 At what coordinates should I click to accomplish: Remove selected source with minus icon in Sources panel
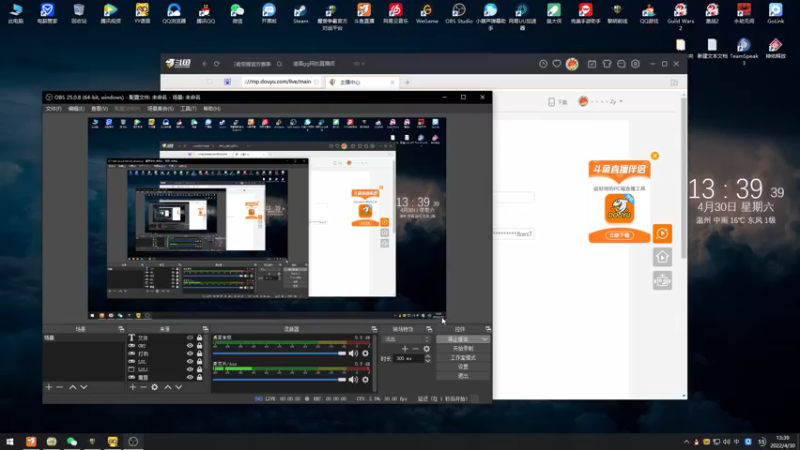[x=143, y=387]
